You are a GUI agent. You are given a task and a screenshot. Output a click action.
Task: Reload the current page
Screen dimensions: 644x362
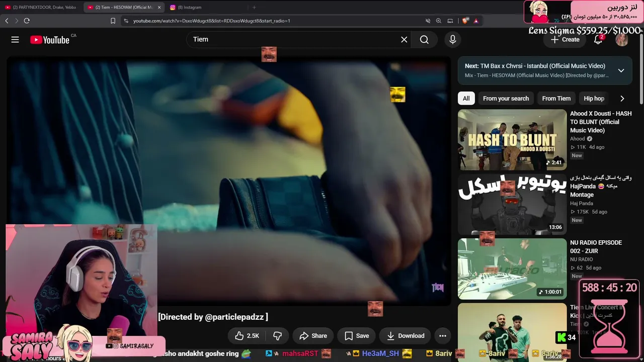click(27, 21)
